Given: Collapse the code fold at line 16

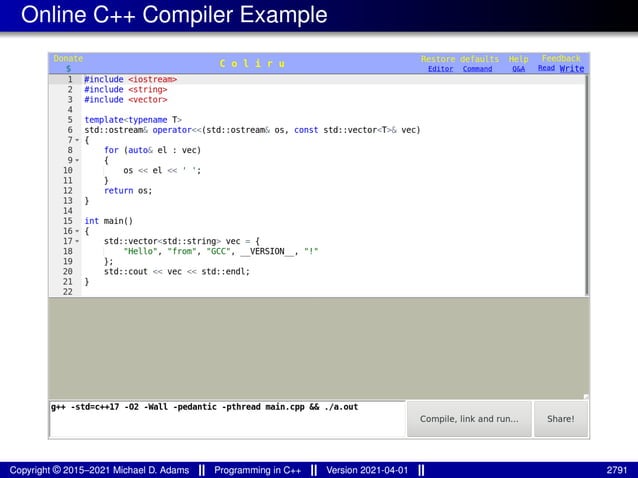Looking at the screenshot, I should click(x=77, y=231).
